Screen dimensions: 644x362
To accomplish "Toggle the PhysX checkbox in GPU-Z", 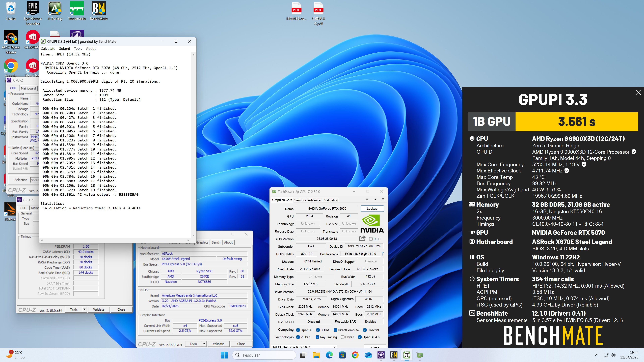I will point(343,337).
